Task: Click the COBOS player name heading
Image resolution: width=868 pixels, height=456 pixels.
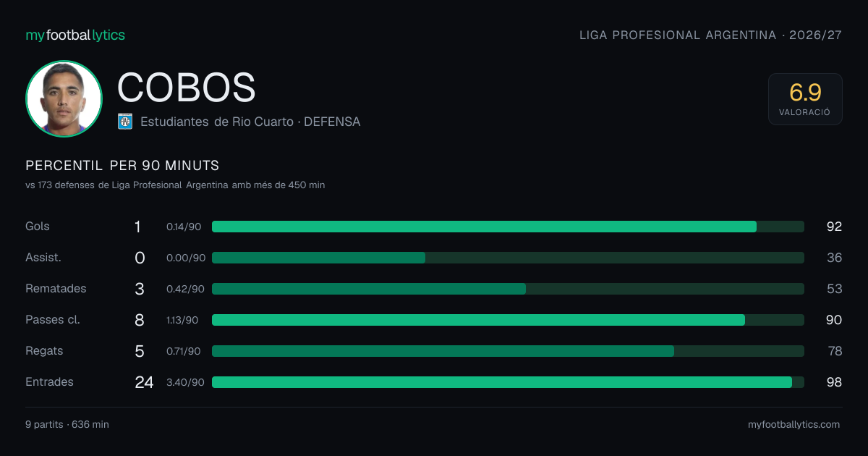Action: pyautogui.click(x=187, y=88)
